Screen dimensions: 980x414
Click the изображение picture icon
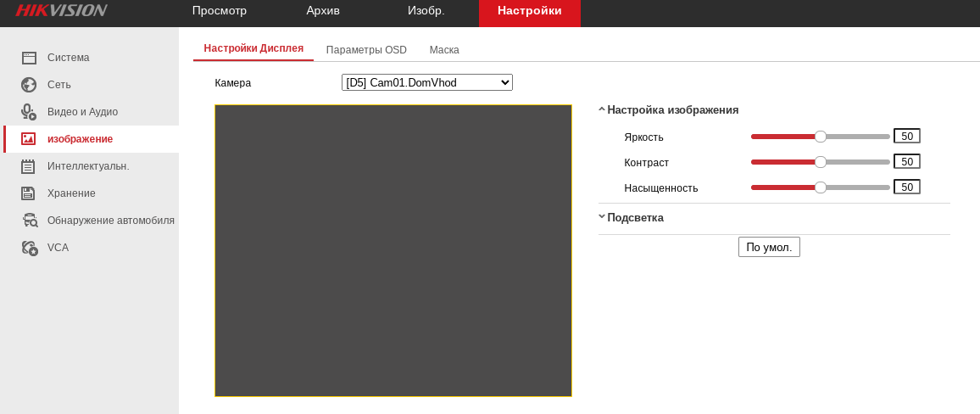tap(29, 139)
